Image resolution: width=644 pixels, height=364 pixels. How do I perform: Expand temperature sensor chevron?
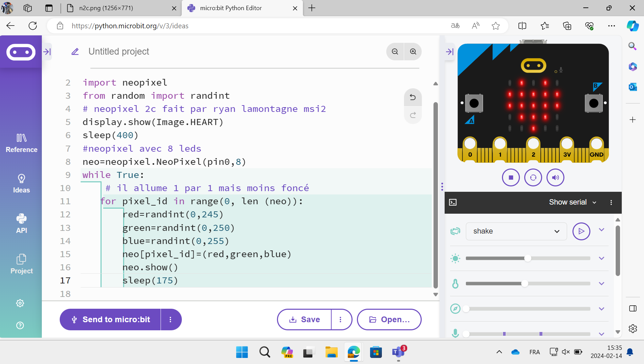click(x=601, y=284)
